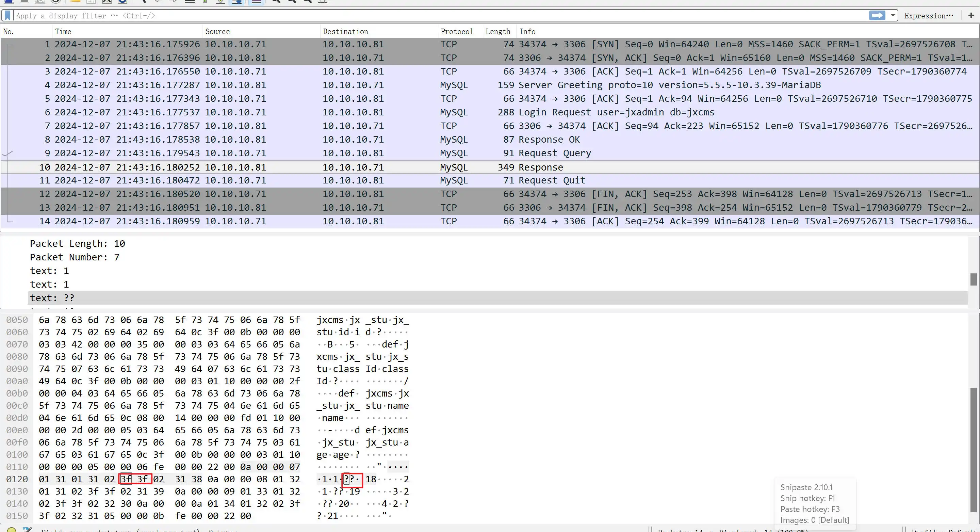Select packet 5, the ACK with Ack=94
The width and height of the screenshot is (980, 532).
point(490,99)
